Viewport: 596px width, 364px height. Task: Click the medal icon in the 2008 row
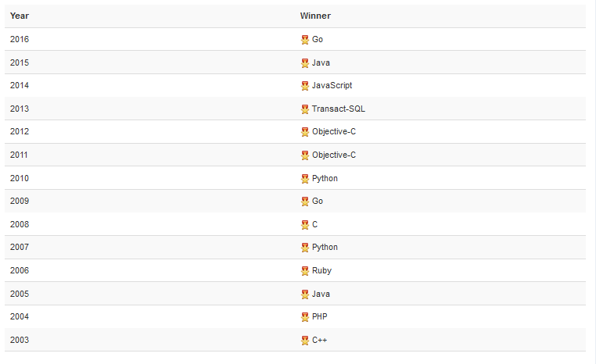[305, 225]
